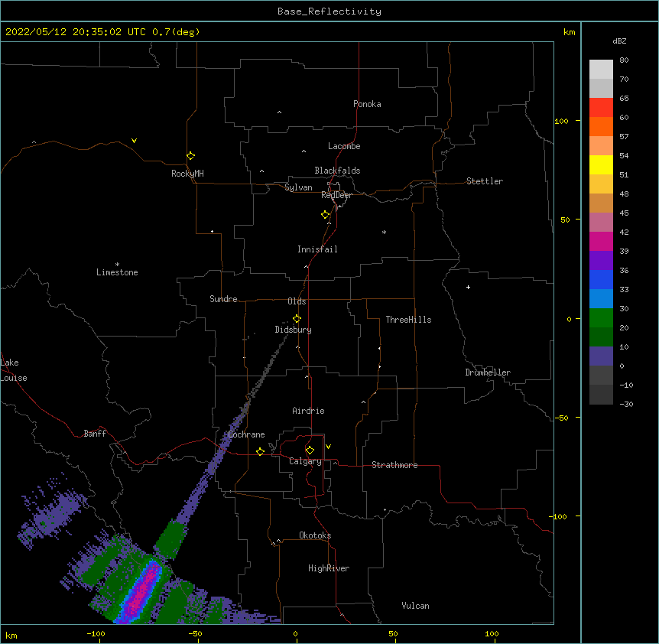Screen dimensions: 659x644
Task: Click the ThreeHills city label
Action: click(408, 320)
